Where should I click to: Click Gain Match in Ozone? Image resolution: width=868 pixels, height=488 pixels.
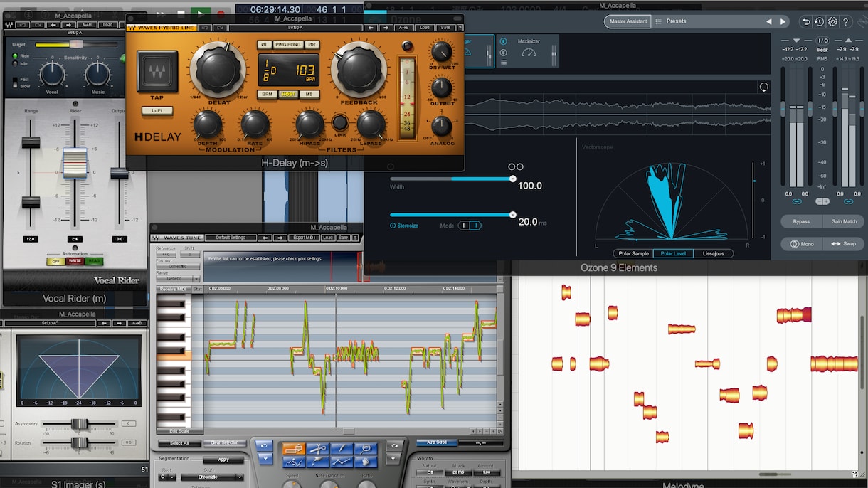coord(844,221)
